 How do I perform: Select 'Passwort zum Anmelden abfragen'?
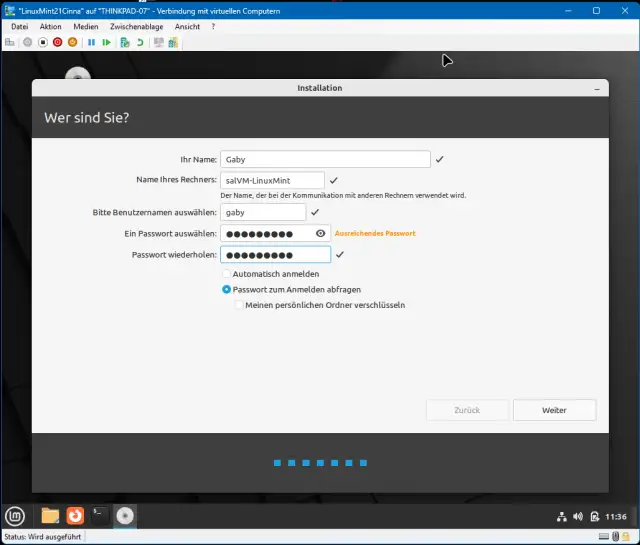[226, 289]
